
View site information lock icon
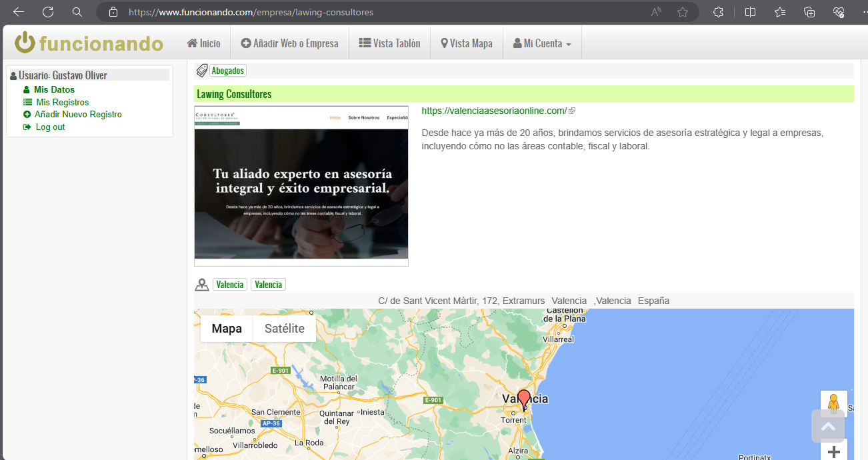(113, 12)
